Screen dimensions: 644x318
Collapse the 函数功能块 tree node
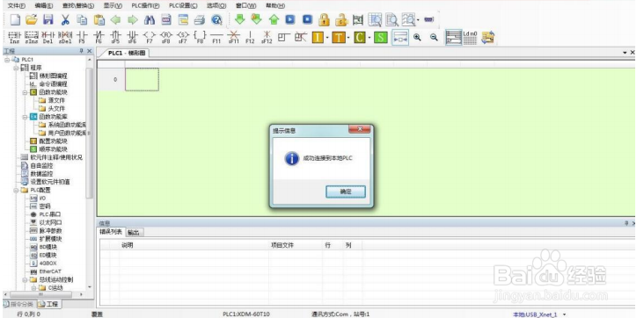point(25,93)
